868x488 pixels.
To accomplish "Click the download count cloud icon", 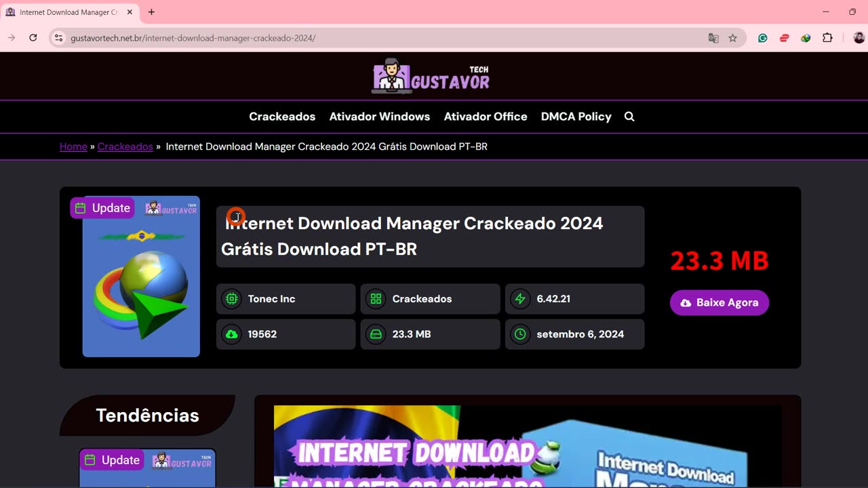I will (x=232, y=334).
